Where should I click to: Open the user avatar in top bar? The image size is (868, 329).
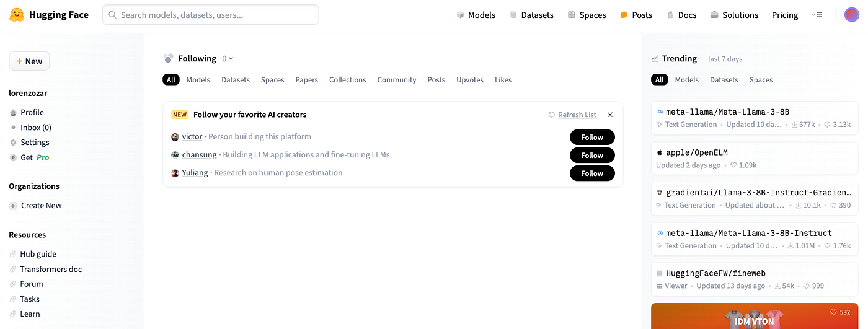(852, 15)
